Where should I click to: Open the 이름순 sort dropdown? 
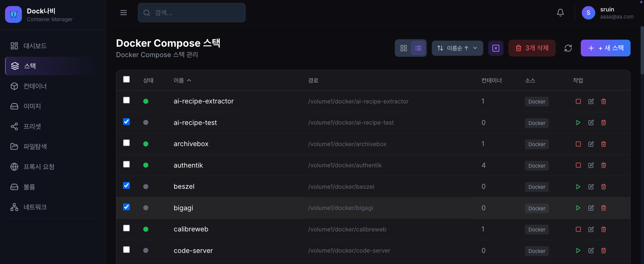pos(457,48)
